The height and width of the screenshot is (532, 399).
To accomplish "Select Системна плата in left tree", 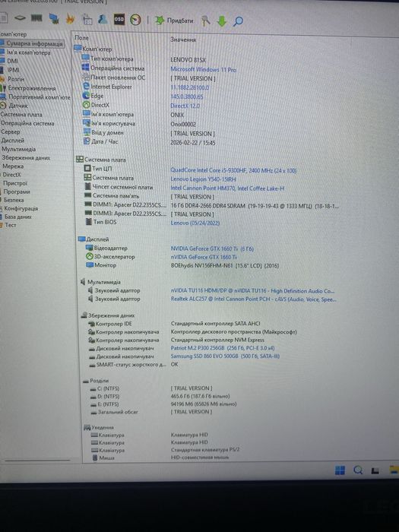I will pos(21,114).
